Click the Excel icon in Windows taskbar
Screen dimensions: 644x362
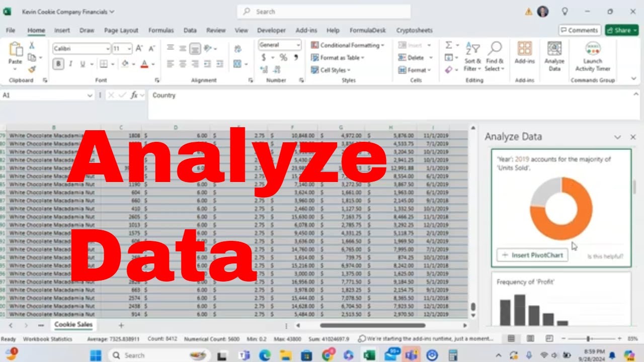point(369,355)
